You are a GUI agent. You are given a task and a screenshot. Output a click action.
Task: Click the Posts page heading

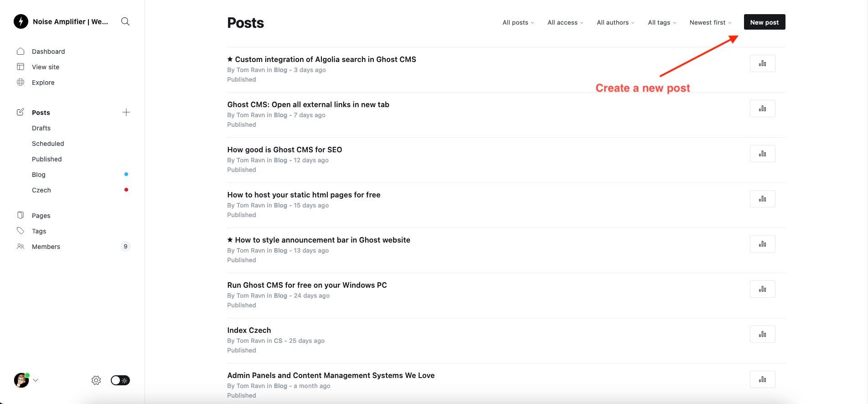point(245,23)
